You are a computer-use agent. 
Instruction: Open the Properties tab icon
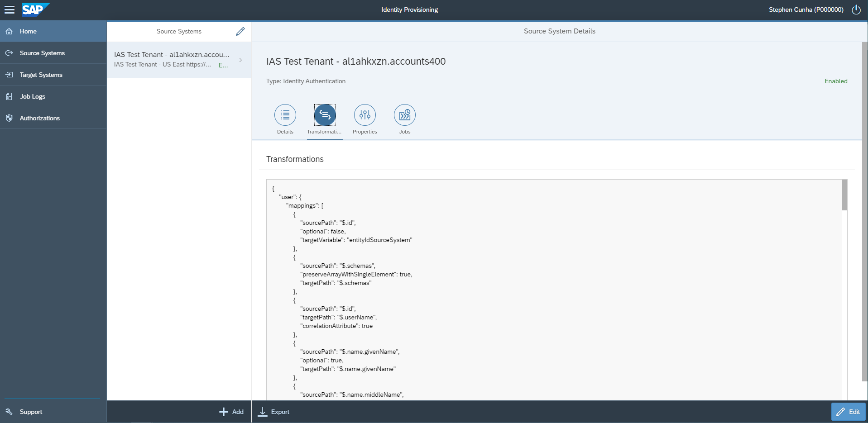click(x=365, y=115)
